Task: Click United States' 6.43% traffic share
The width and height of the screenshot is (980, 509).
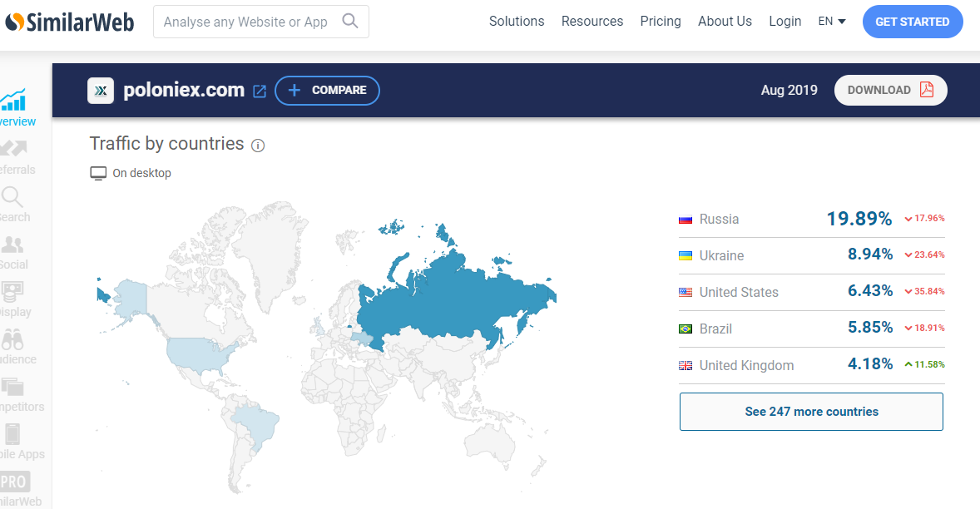Action: (x=870, y=291)
